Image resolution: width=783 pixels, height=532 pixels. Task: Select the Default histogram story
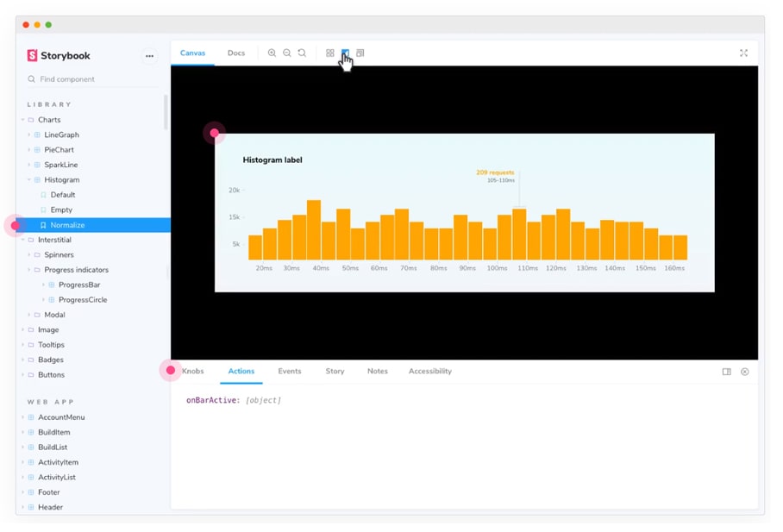click(x=62, y=195)
